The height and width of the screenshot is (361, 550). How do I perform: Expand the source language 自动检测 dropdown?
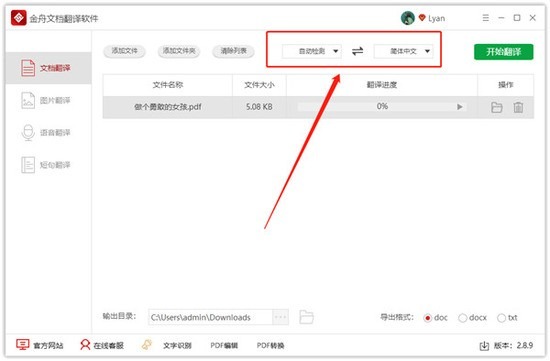(x=312, y=51)
